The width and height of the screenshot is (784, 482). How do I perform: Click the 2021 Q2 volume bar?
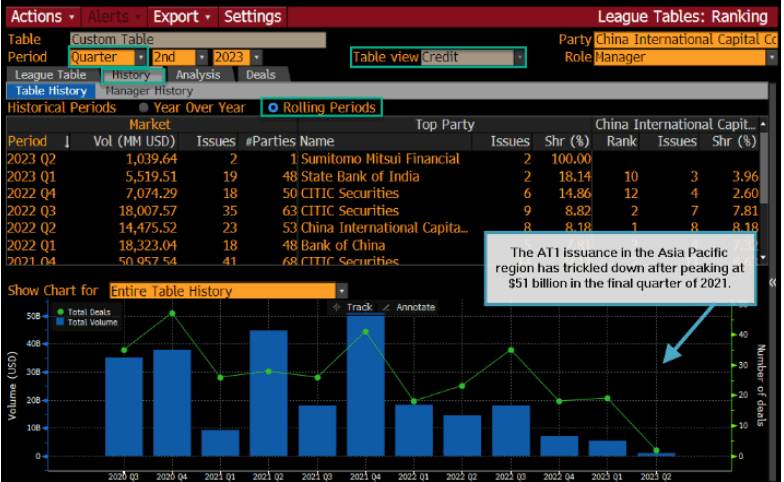point(268,393)
